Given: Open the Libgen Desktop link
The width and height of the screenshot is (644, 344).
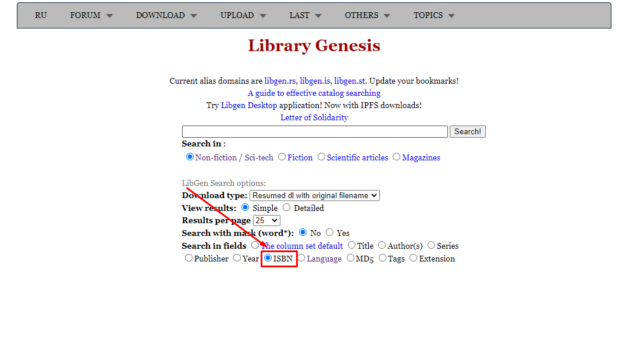Looking at the screenshot, I should [x=249, y=105].
